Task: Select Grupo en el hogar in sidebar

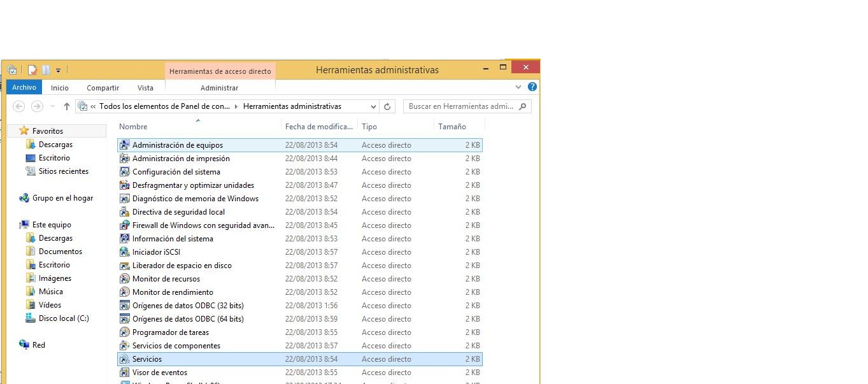Action: click(62, 198)
